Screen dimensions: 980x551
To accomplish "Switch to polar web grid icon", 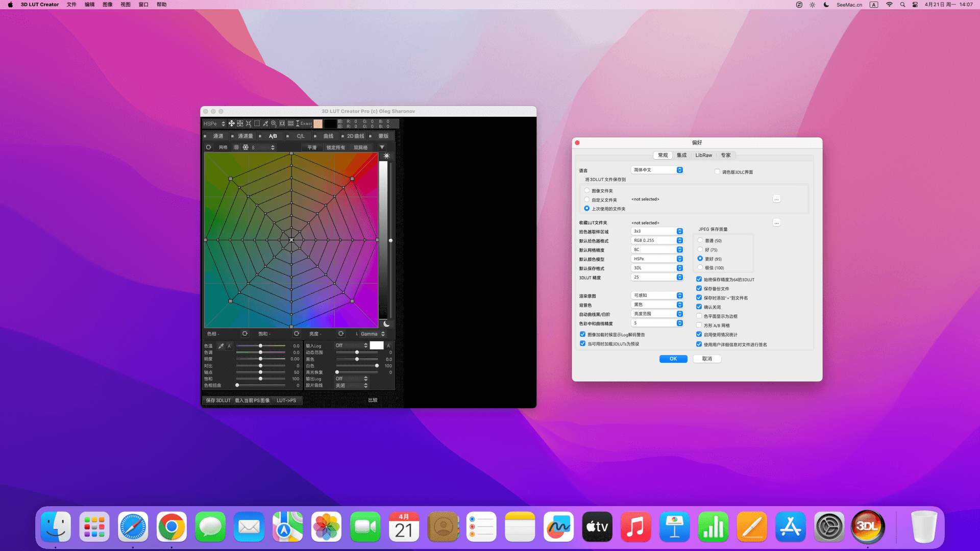I will pos(246,147).
